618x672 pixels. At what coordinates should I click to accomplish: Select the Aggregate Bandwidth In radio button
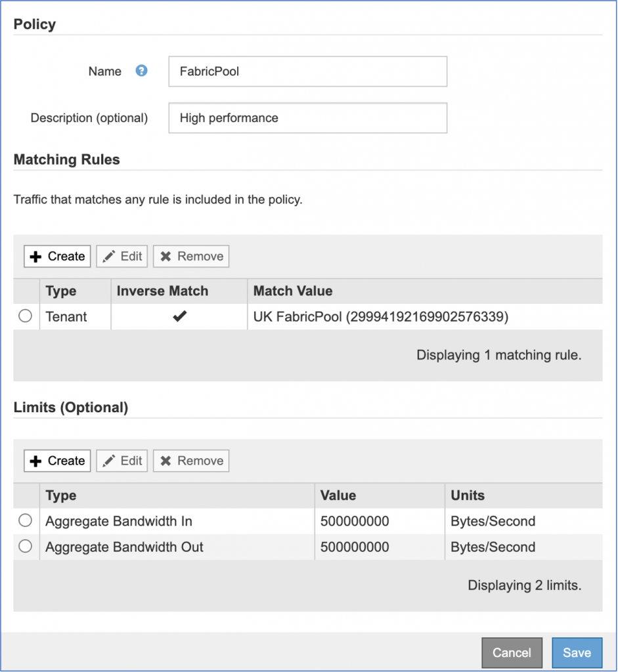(26, 521)
